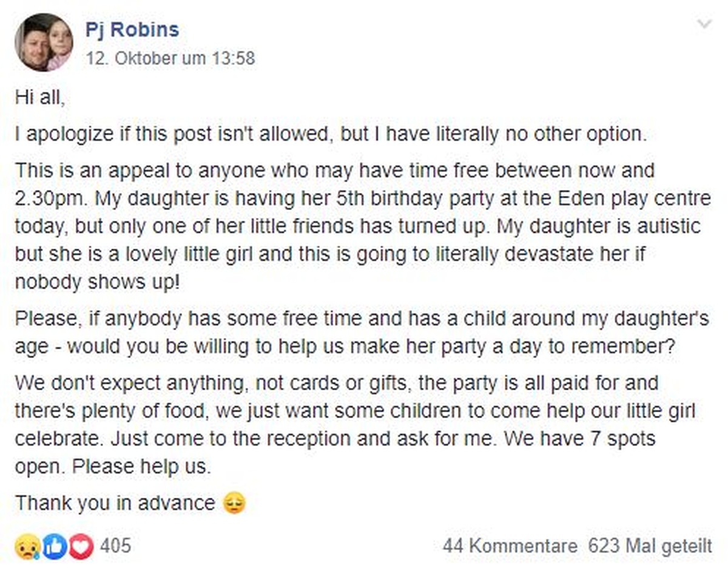
Task: Open the Pj Robins profile name link
Action: point(132,29)
